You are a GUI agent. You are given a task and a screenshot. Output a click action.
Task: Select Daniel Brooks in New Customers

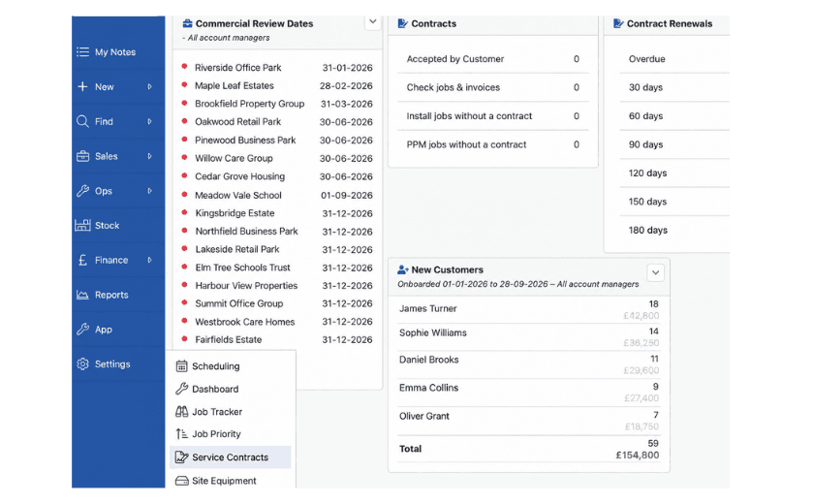coord(529,364)
